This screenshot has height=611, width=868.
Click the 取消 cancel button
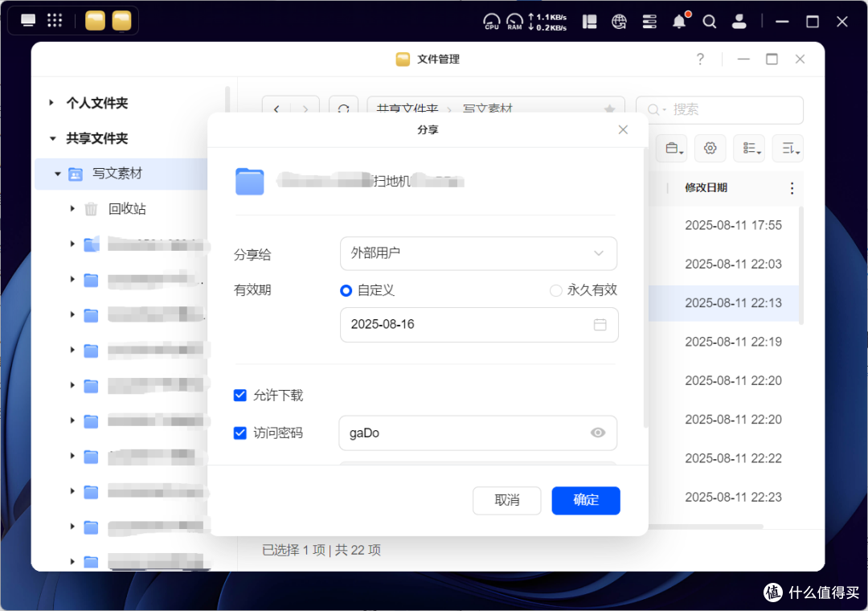tap(506, 500)
